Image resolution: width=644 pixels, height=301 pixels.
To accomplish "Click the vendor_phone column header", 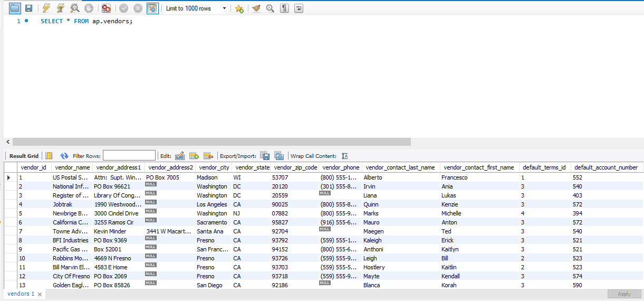I will pos(340,167).
